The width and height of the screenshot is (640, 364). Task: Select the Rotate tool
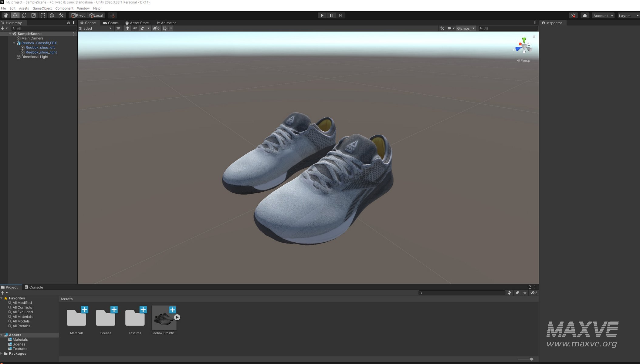tap(24, 15)
